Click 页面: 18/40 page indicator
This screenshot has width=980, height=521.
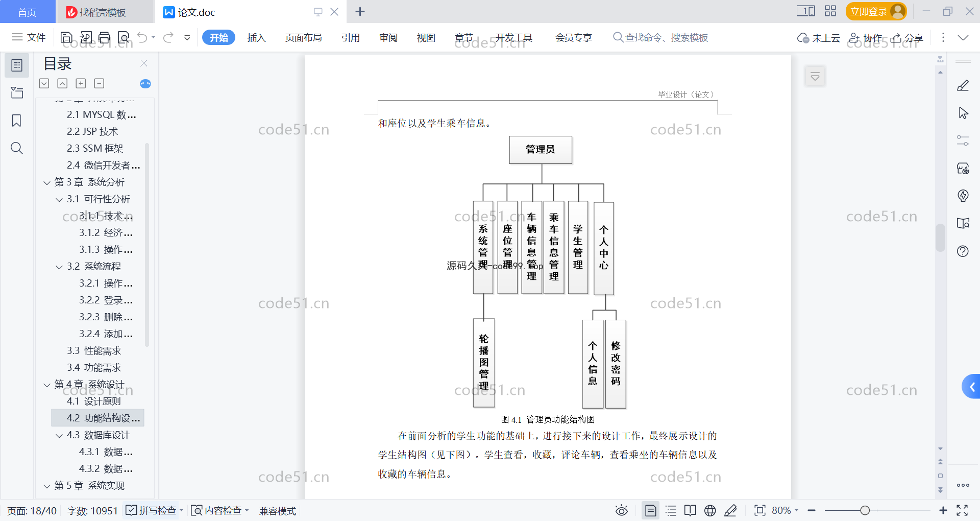pos(32,511)
